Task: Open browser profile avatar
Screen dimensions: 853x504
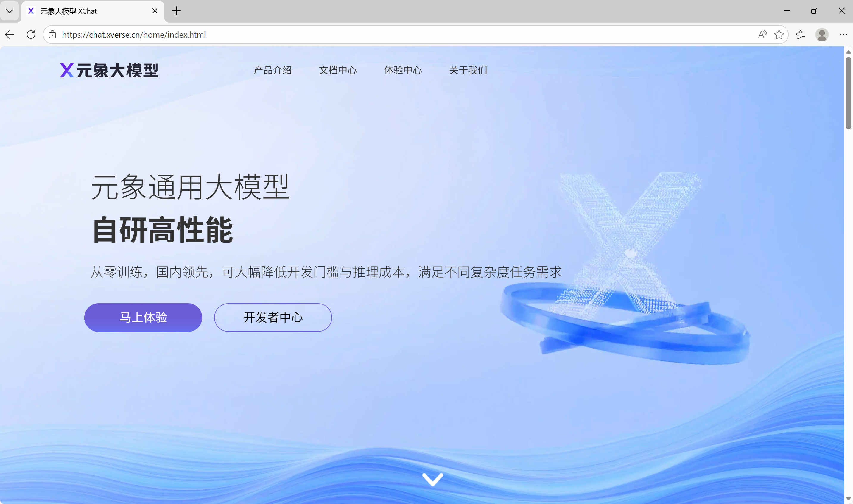Action: coord(822,34)
